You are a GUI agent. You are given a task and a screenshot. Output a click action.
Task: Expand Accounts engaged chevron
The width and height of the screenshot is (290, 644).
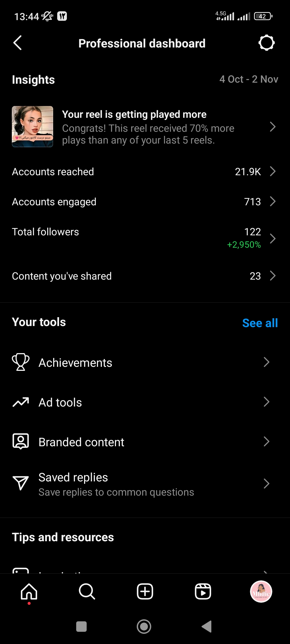tap(273, 201)
